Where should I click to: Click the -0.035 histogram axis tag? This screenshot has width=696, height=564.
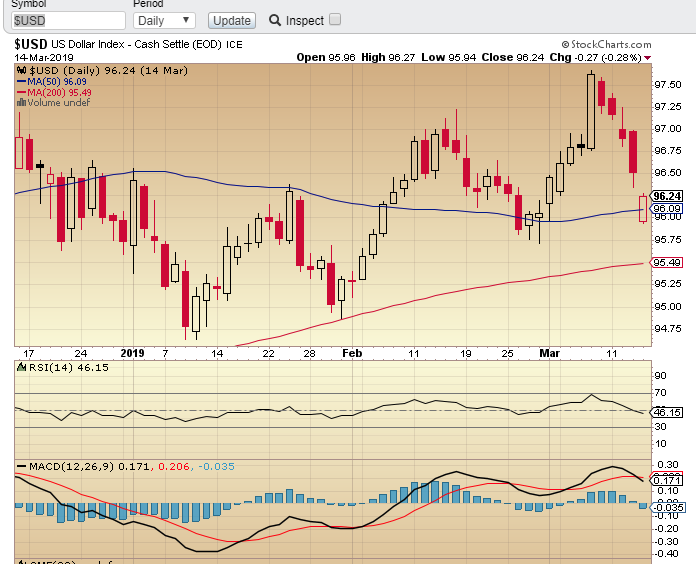[x=668, y=508]
